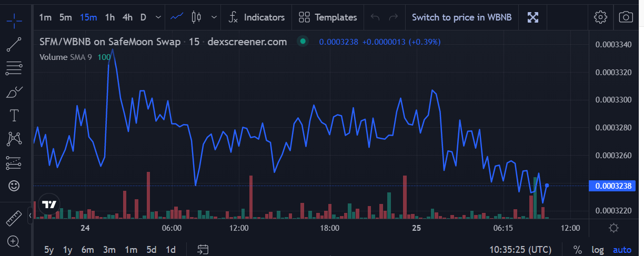Show 5y date range

click(x=48, y=250)
